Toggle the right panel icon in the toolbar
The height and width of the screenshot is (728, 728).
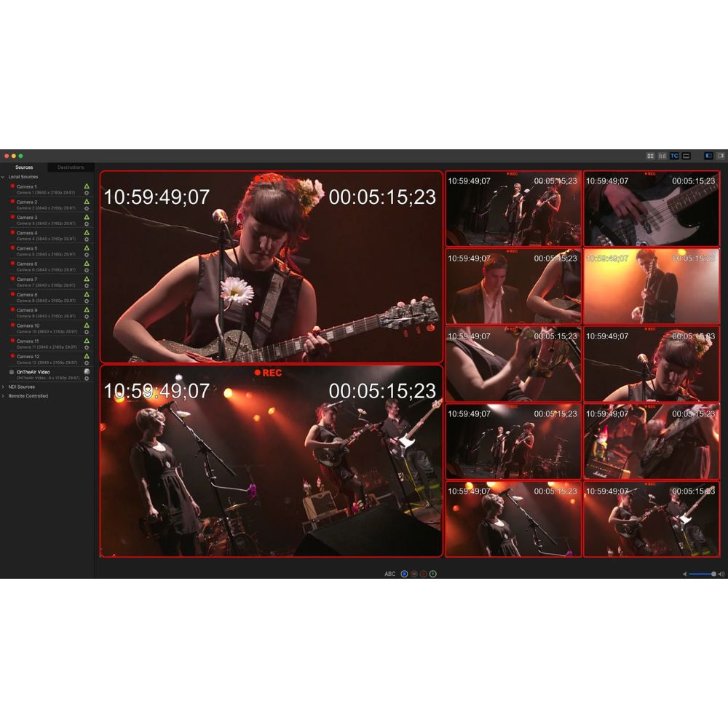pyautogui.click(x=721, y=155)
